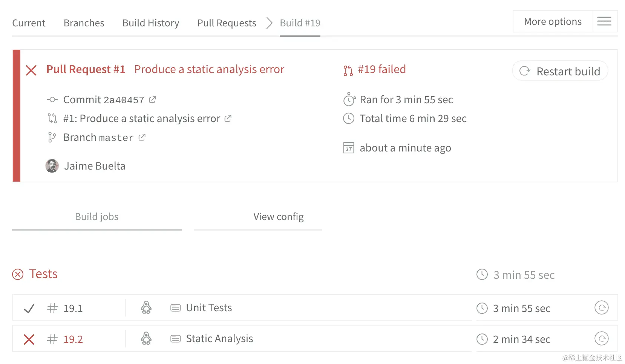Screen dimensions: 625x364
Task: Open commit 2a40457 external link icon
Action: click(152, 100)
